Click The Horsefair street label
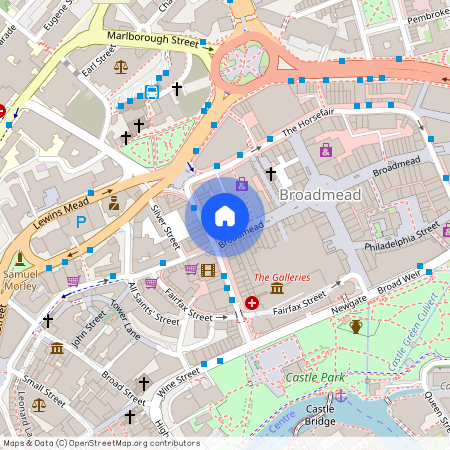450x450 pixels. click(308, 122)
